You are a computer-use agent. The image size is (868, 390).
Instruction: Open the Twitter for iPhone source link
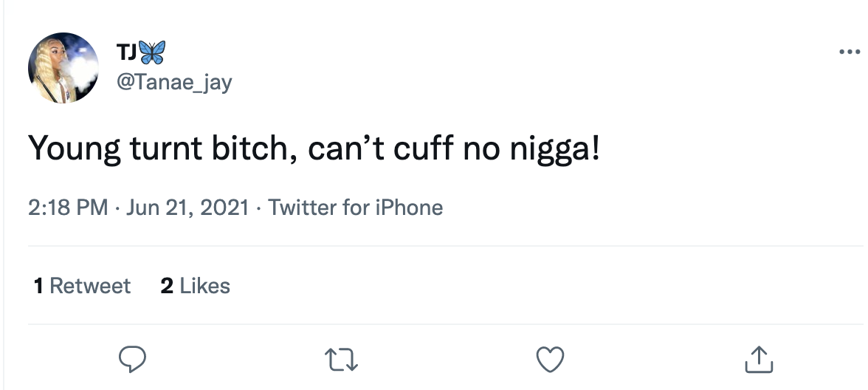click(355, 208)
